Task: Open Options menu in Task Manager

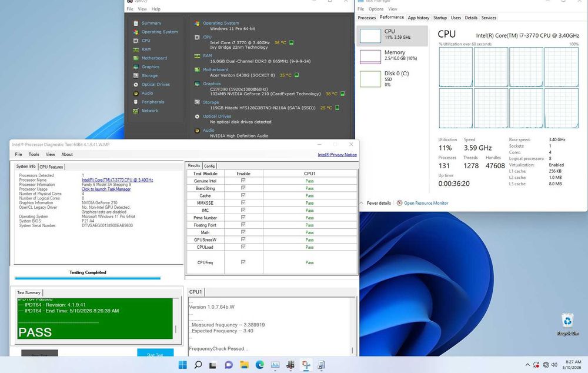Action: [x=376, y=9]
